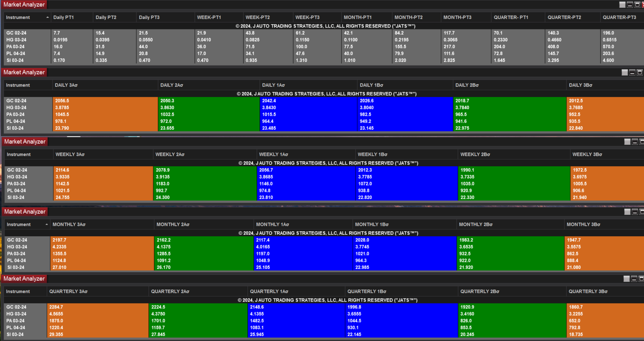Sort by the MONTHLY 2Bσ column
The height and width of the screenshot is (341, 644).
510,225
